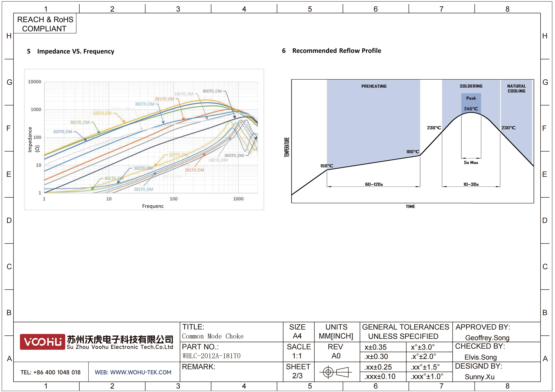555x392 pixels.
Task: Click the SIZE A4 cell
Action: [299, 332]
